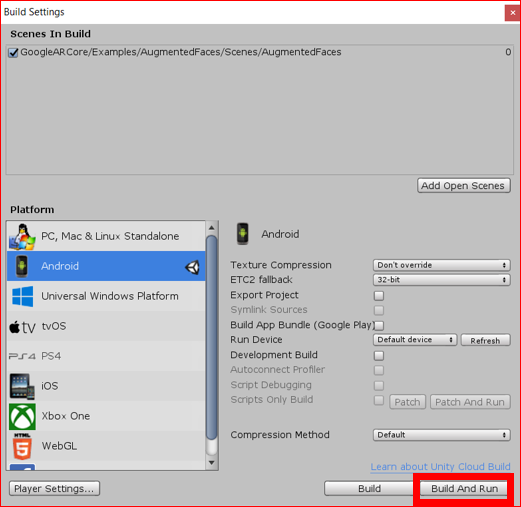Uncheck the AugmentedFaces scene checkbox
Image resolution: width=521 pixels, height=507 pixels.
pos(13,52)
